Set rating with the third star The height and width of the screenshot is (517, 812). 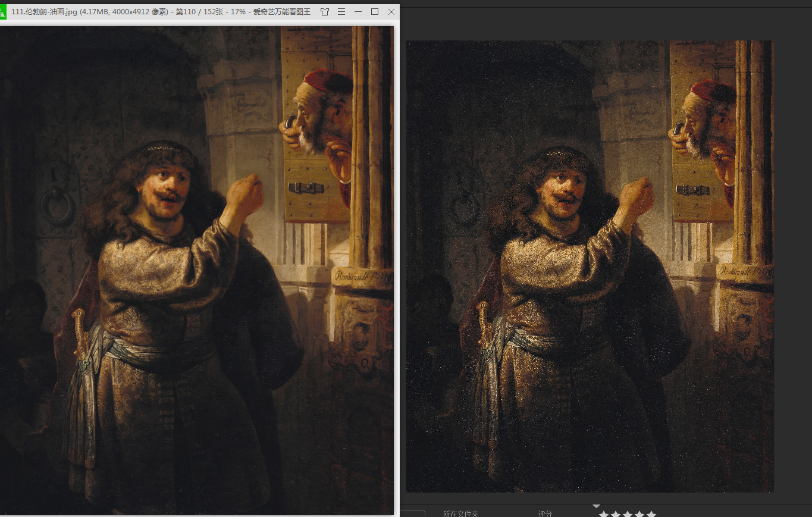628,514
